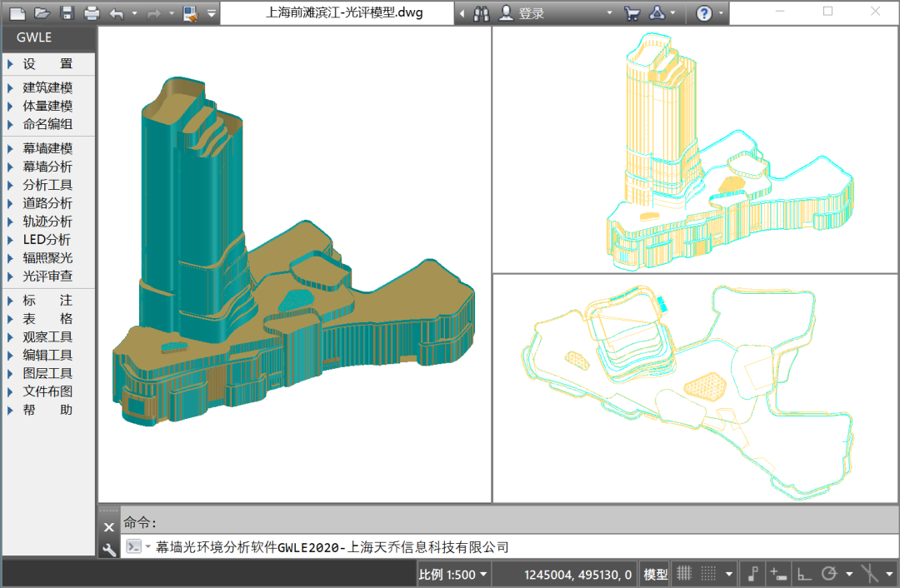
Task: Click the help question mark icon
Action: point(704,13)
